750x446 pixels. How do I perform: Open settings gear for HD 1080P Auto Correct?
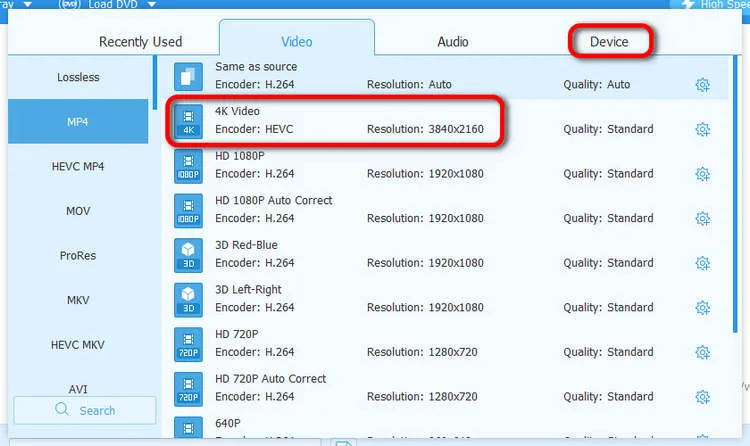pyautogui.click(x=702, y=218)
